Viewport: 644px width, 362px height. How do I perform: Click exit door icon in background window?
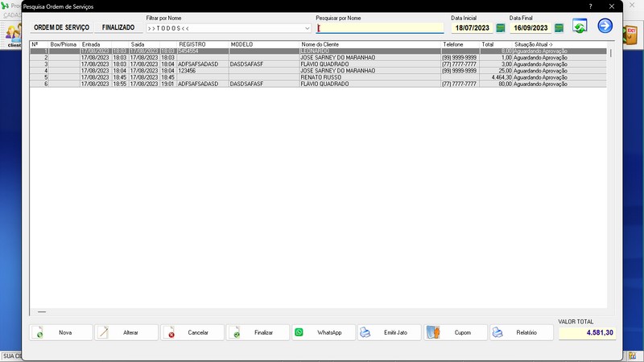[x=630, y=35]
